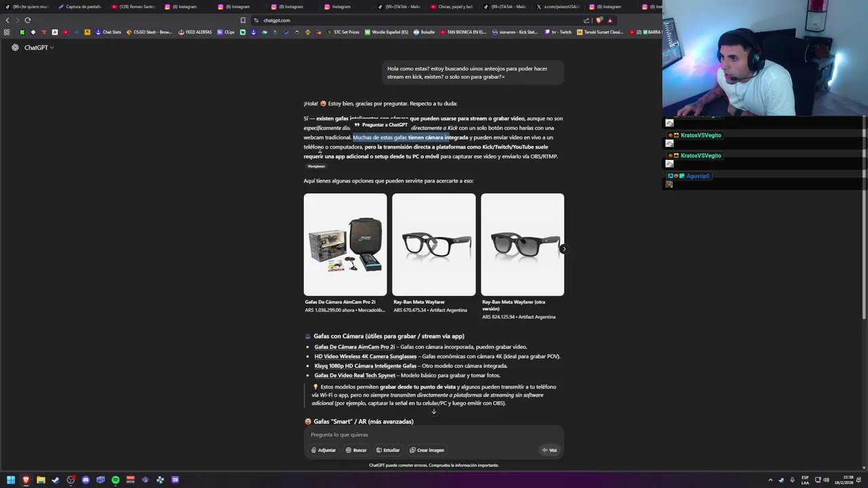Open the Ray-Ban Meta Wayfarer sunglasses image
The width and height of the screenshot is (868, 488).
[x=522, y=245]
